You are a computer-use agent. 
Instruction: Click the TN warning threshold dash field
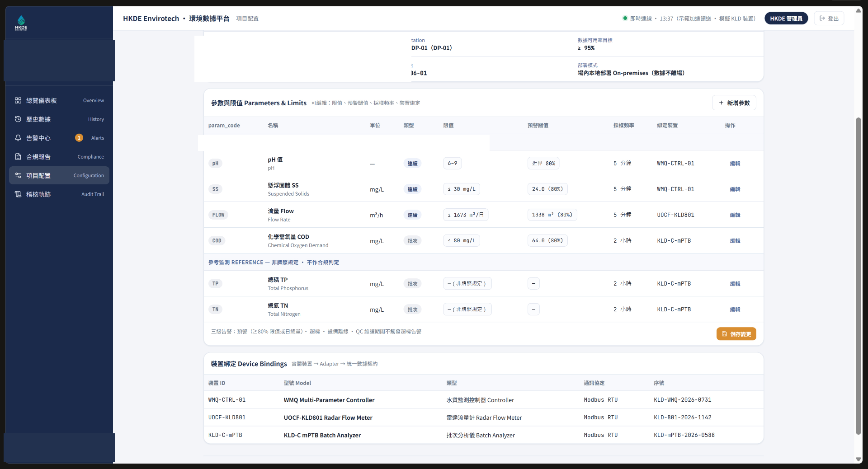click(533, 309)
